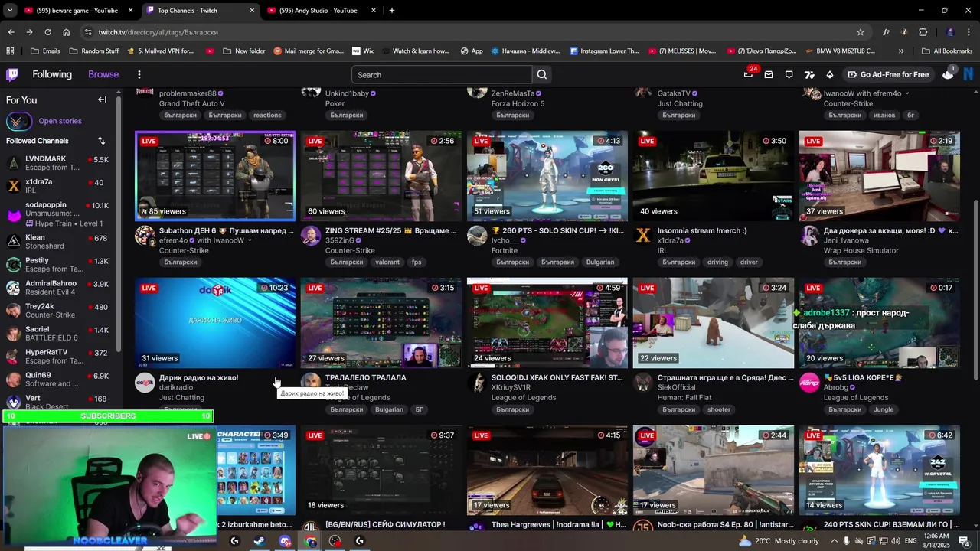Open stream title ТРАЛАЛЕЛО ТРАЛАЛА
The width and height of the screenshot is (980, 551).
[366, 377]
